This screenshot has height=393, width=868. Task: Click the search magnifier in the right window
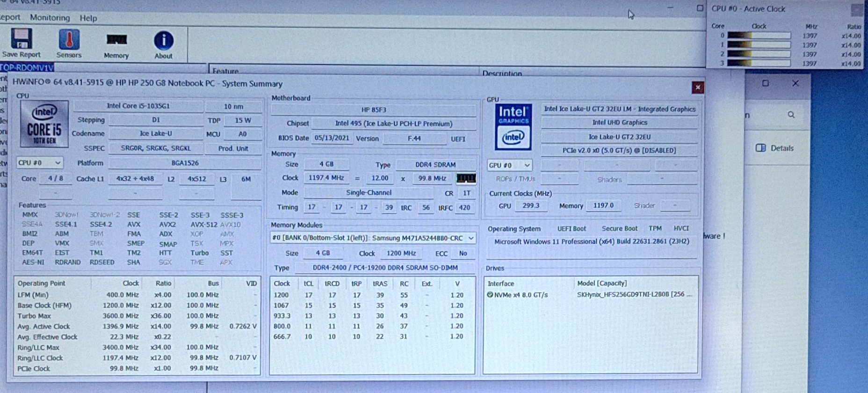(791, 115)
